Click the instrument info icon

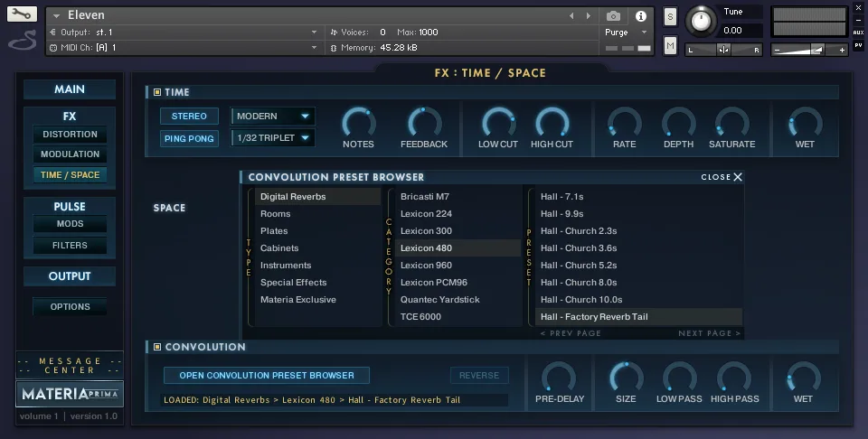click(x=641, y=16)
